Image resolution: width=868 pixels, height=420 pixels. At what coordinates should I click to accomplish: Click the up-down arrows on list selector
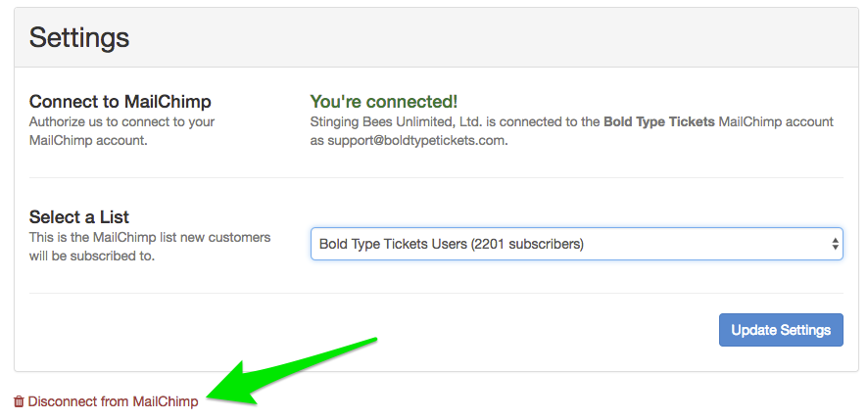click(835, 244)
